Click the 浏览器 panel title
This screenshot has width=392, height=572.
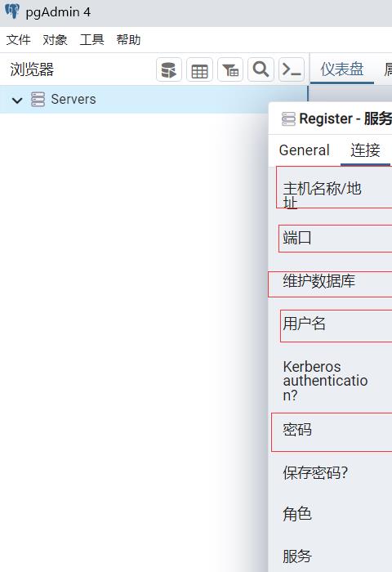coord(32,69)
